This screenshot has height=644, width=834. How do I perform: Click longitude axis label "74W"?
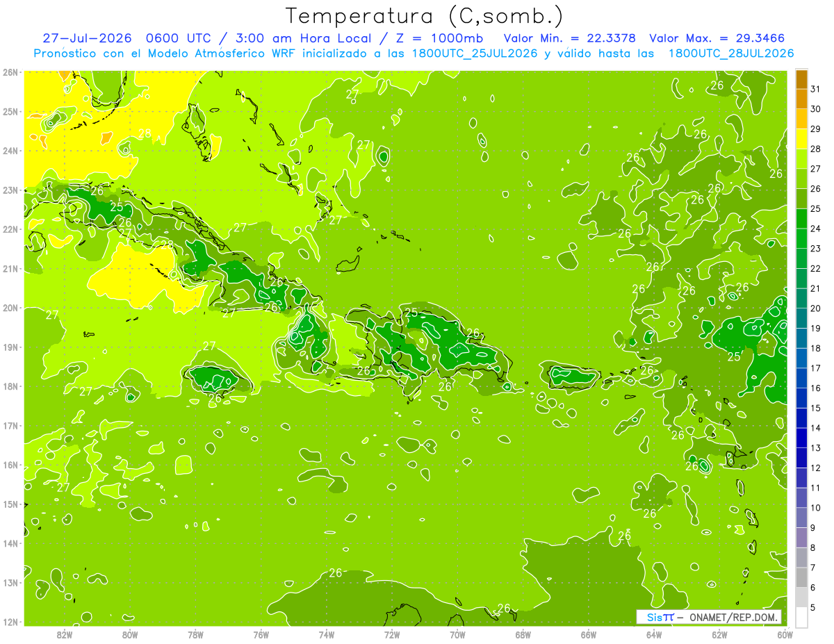327,634
